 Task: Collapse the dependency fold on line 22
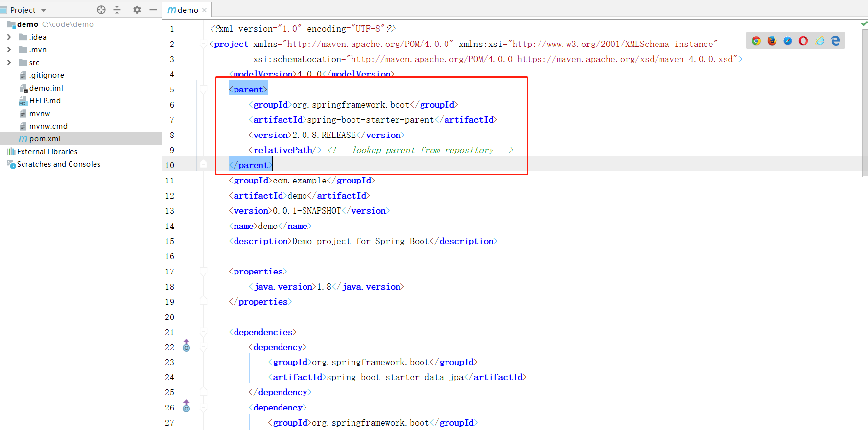203,347
